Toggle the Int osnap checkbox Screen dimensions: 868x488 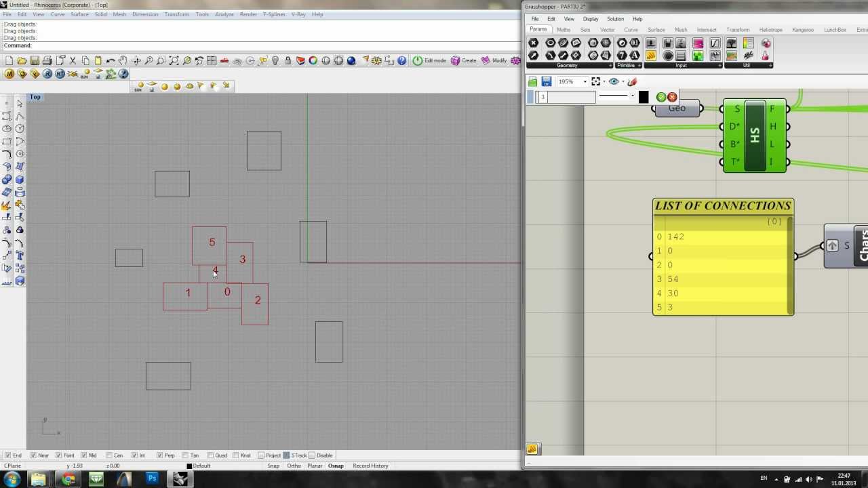[135, 455]
